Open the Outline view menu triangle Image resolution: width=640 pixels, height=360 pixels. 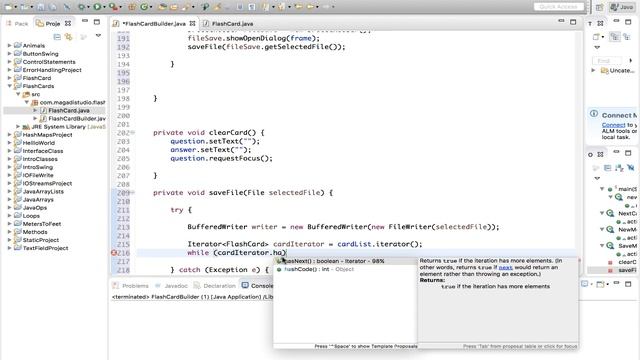tap(598, 178)
